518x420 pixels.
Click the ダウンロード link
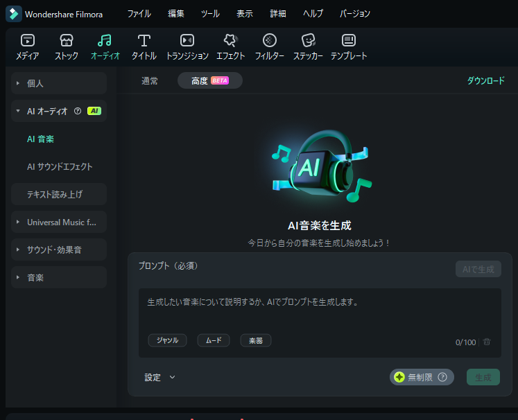click(485, 80)
